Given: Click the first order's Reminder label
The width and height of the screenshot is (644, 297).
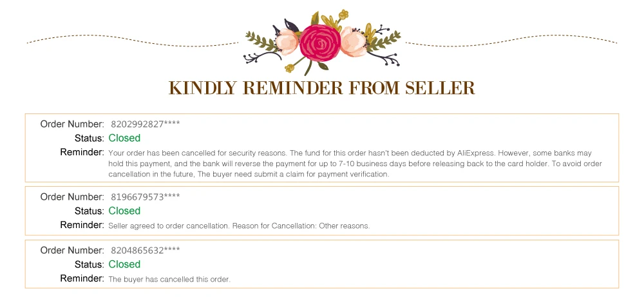Looking at the screenshot, I should point(82,153).
